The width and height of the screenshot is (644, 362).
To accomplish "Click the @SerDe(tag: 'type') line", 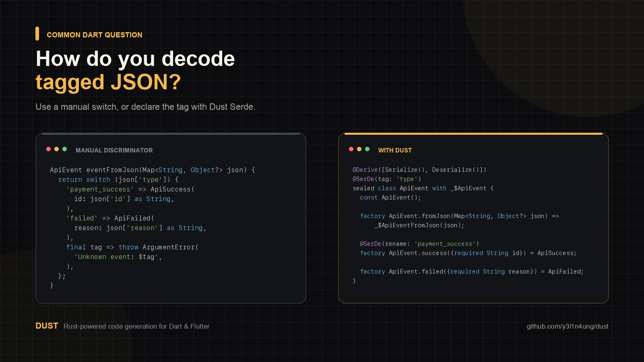I will click(387, 179).
